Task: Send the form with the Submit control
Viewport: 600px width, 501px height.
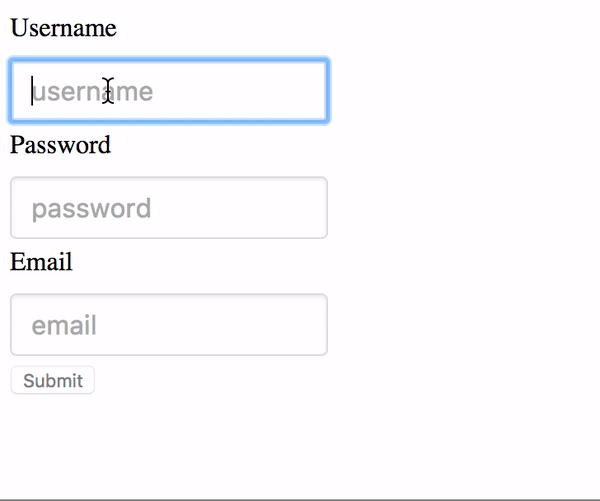Action: coord(53,380)
